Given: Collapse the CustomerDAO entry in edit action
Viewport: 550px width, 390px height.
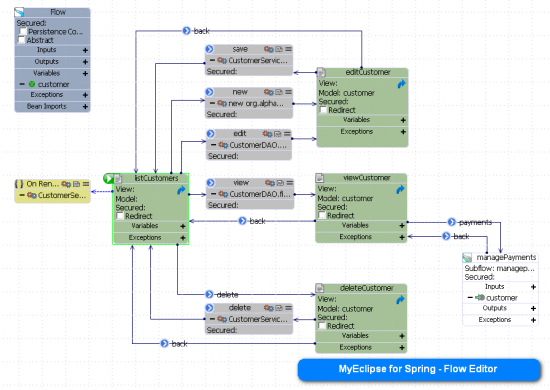Looking at the screenshot, I should pos(213,144).
